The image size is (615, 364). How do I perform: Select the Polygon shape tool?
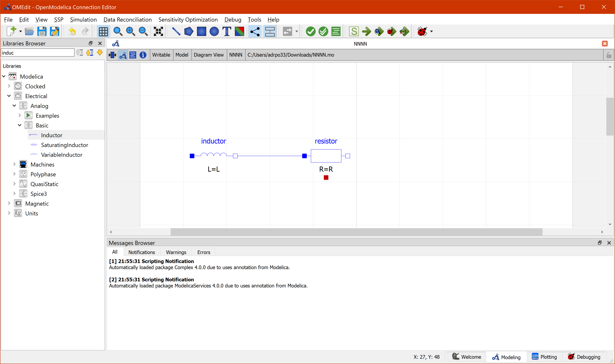click(x=189, y=31)
